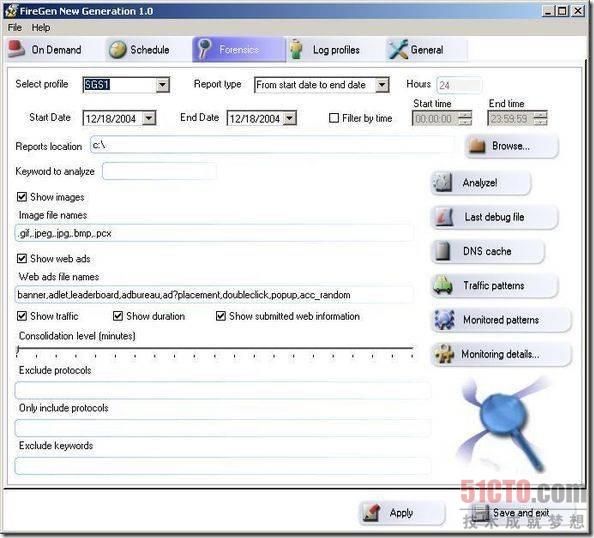Viewport: 594px width, 538px height.
Task: Click the Analyze! button
Action: tap(481, 183)
